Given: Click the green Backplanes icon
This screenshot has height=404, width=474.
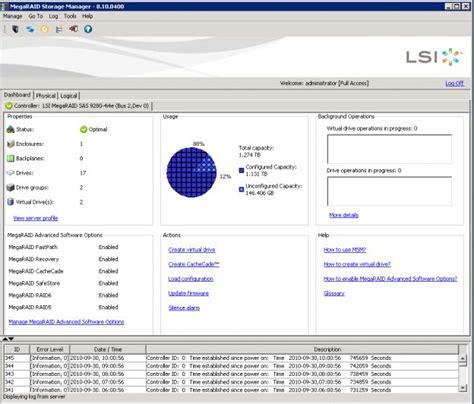Looking at the screenshot, I should (x=11, y=158).
